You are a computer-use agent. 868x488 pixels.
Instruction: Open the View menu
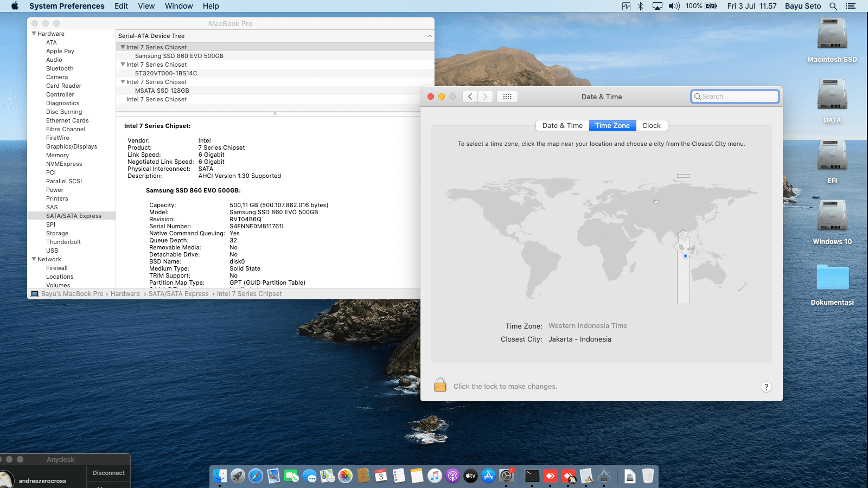(146, 6)
